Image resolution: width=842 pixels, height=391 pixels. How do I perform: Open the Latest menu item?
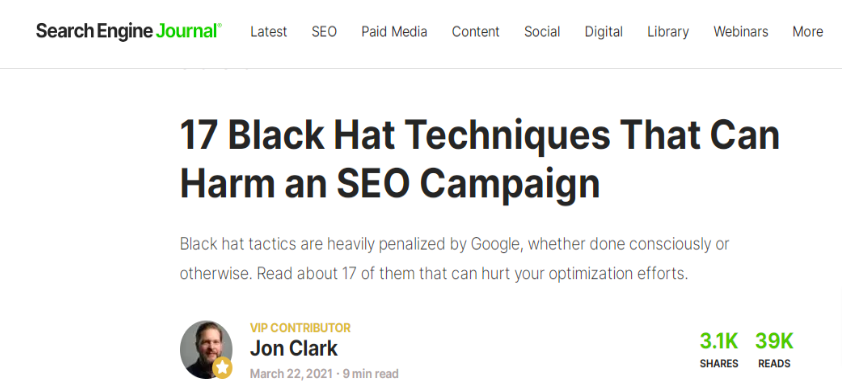(x=268, y=32)
